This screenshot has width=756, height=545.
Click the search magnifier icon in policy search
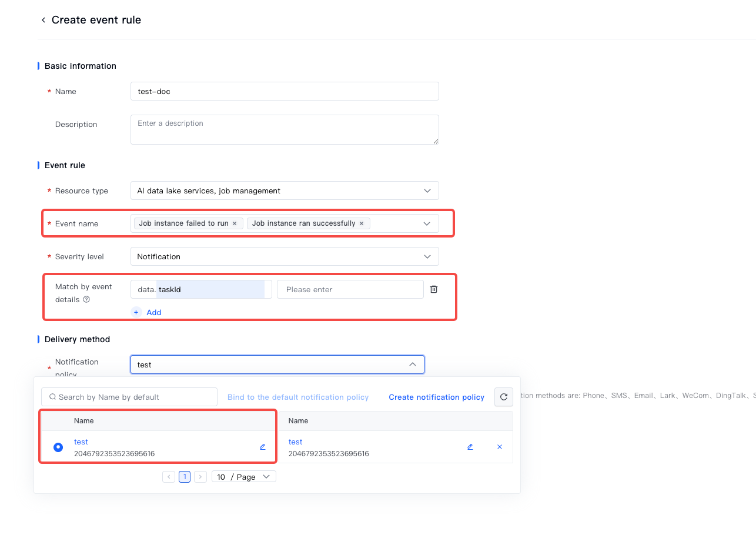(x=52, y=397)
